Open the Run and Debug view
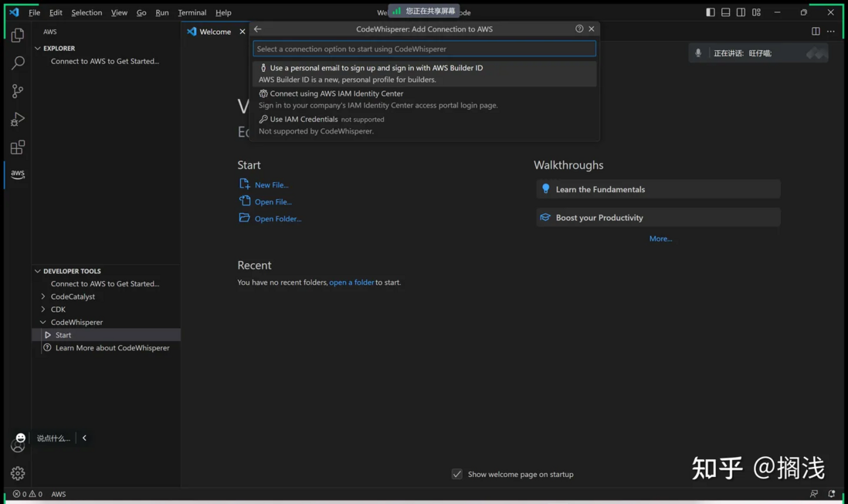Screen dimensions: 848x504 coord(17,119)
